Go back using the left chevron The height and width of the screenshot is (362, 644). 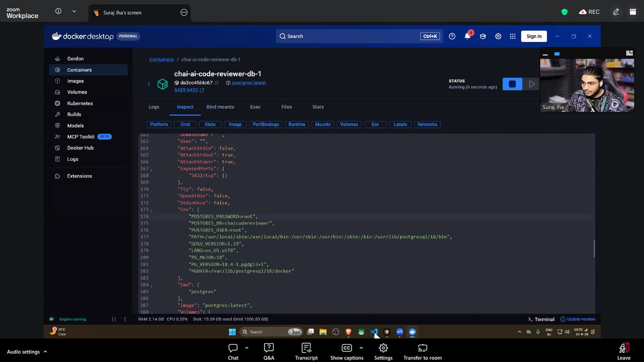pyautogui.click(x=149, y=84)
